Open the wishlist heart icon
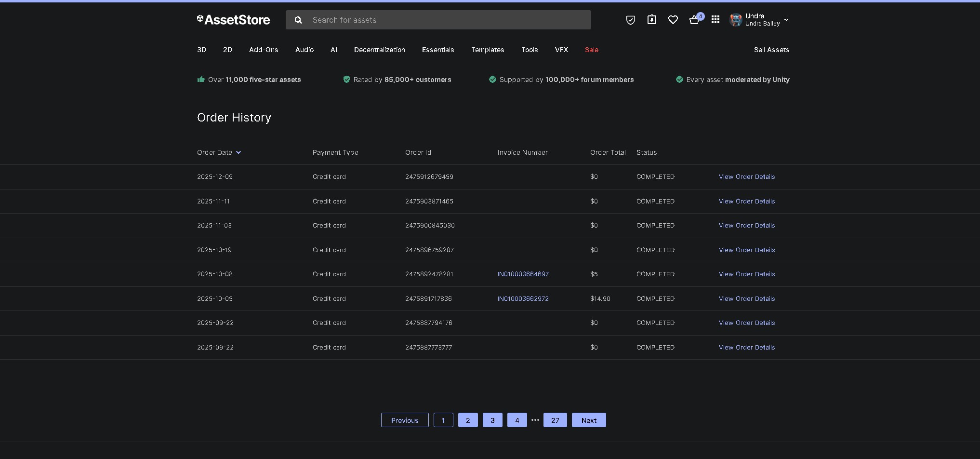This screenshot has height=459, width=980. coord(673,20)
